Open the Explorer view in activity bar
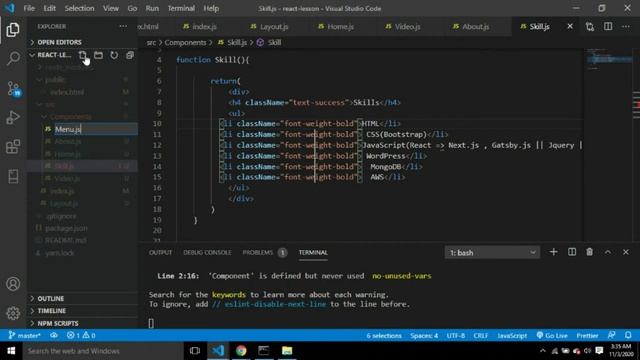The width and height of the screenshot is (640, 360). 13,30
